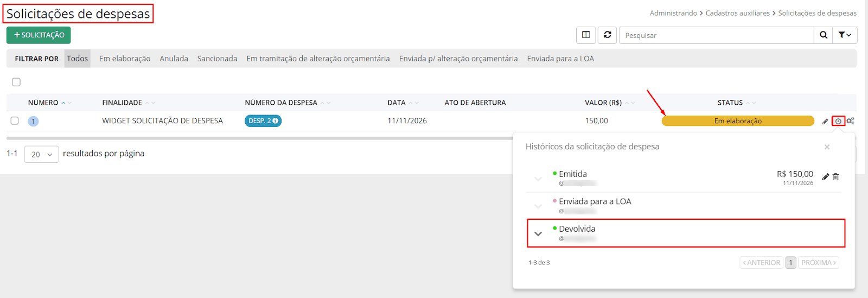Click the search magnifier icon

tap(824, 35)
